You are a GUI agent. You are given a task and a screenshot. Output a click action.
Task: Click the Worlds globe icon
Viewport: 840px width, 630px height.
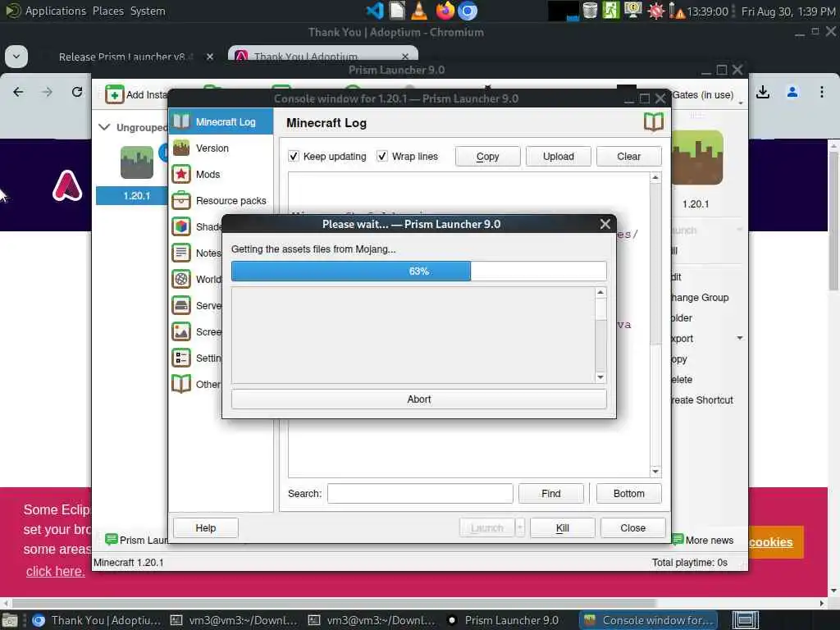point(181,279)
